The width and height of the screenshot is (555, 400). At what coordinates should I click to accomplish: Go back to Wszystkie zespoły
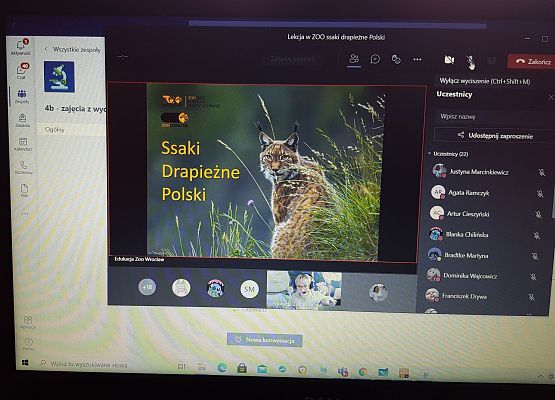(73, 50)
